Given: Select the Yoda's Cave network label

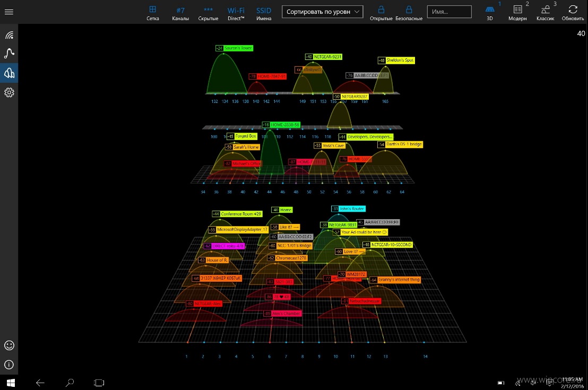Looking at the screenshot, I should (329, 145).
